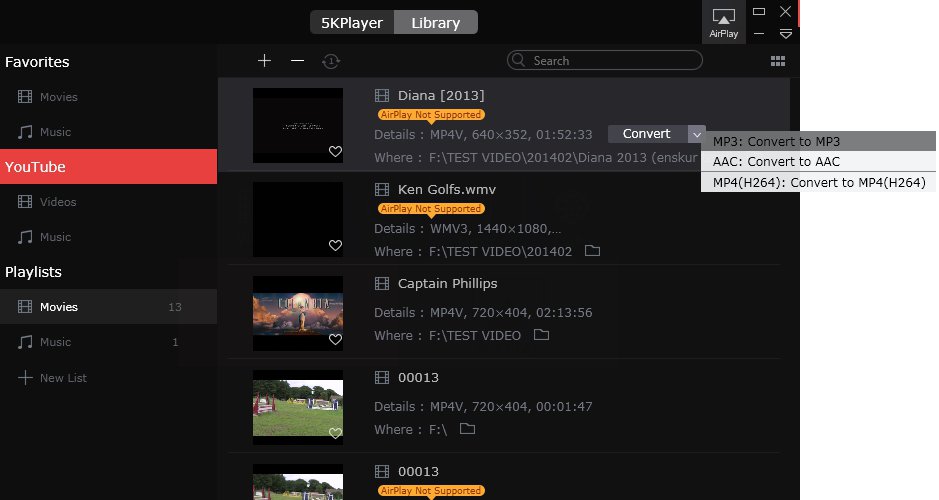Favorite Diana [2013] with the heart icon

pyautogui.click(x=335, y=151)
